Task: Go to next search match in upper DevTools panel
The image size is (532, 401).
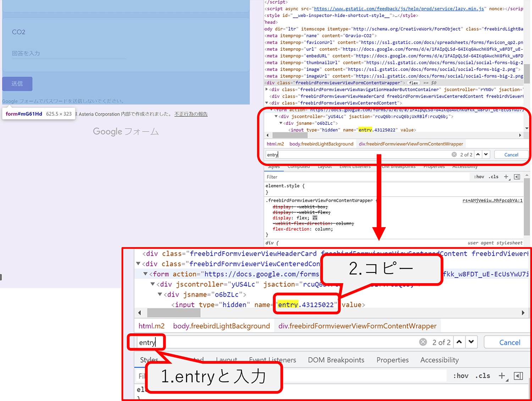Action: [486, 154]
